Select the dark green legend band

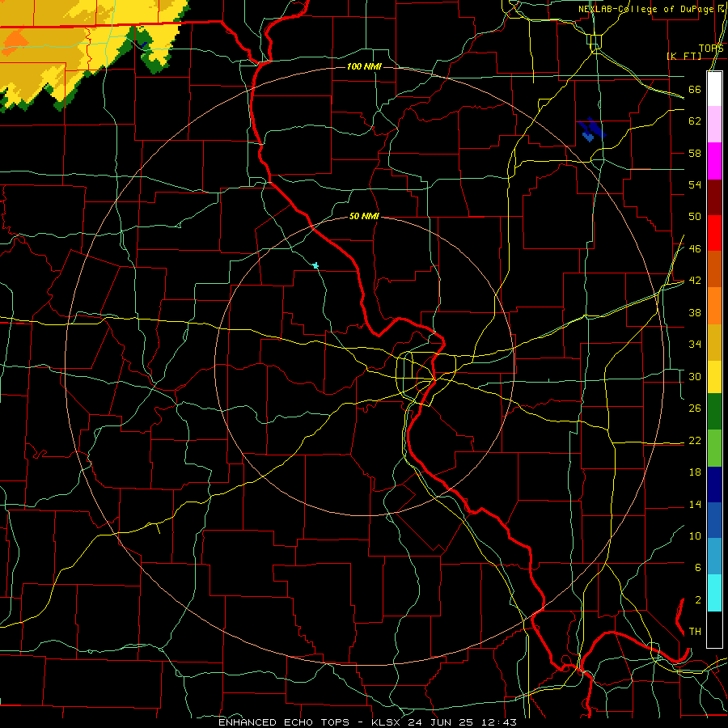714,412
